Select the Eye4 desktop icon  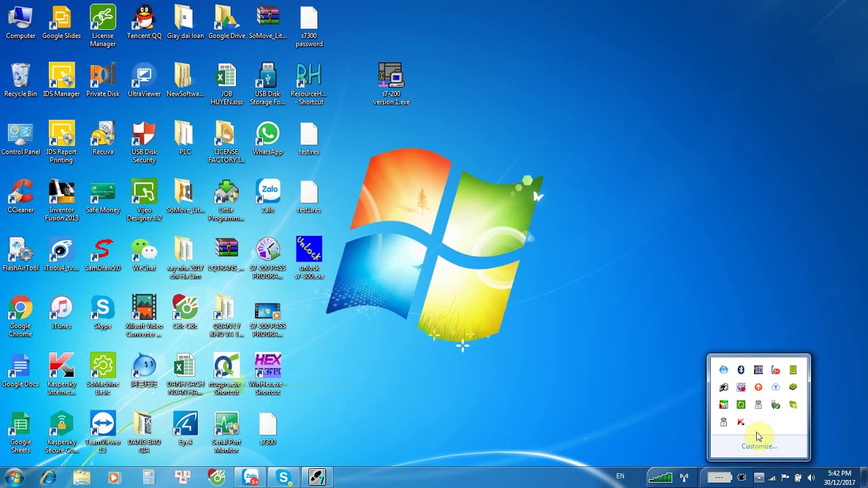(x=185, y=428)
